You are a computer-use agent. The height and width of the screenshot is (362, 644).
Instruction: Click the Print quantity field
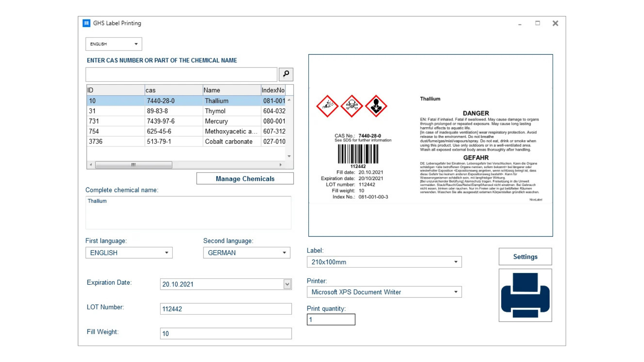(331, 319)
